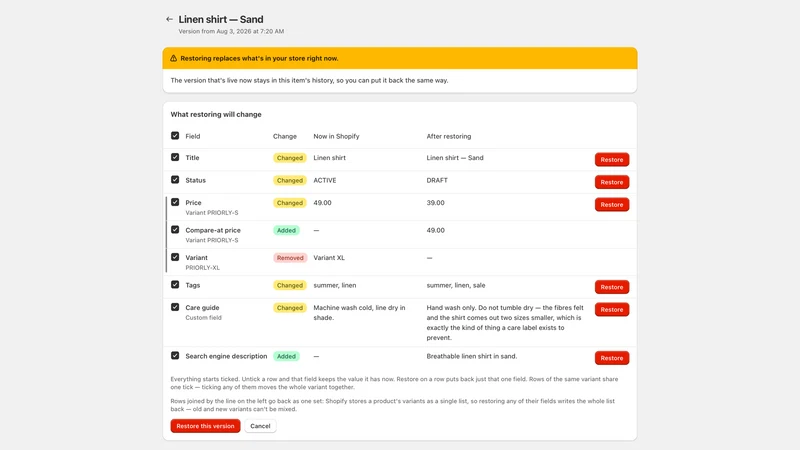Click the Changed badge in Tags row
800x450 pixels.
pos(290,286)
